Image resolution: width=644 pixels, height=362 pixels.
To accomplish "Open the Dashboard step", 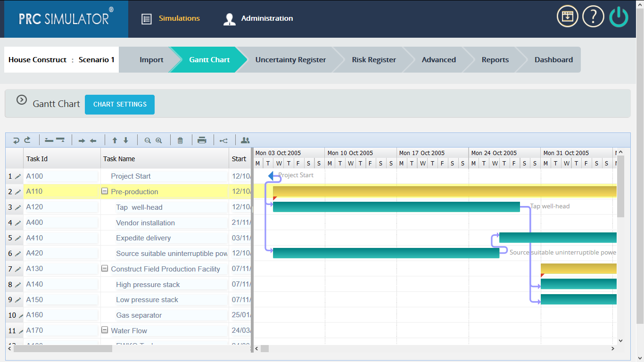I will [x=553, y=60].
